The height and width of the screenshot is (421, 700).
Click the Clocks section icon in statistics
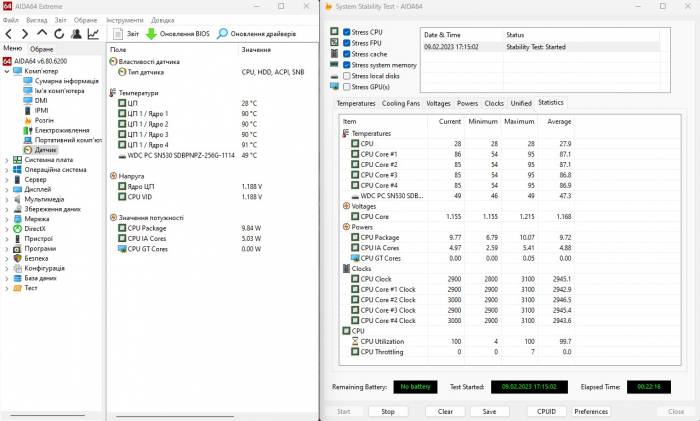click(x=346, y=268)
